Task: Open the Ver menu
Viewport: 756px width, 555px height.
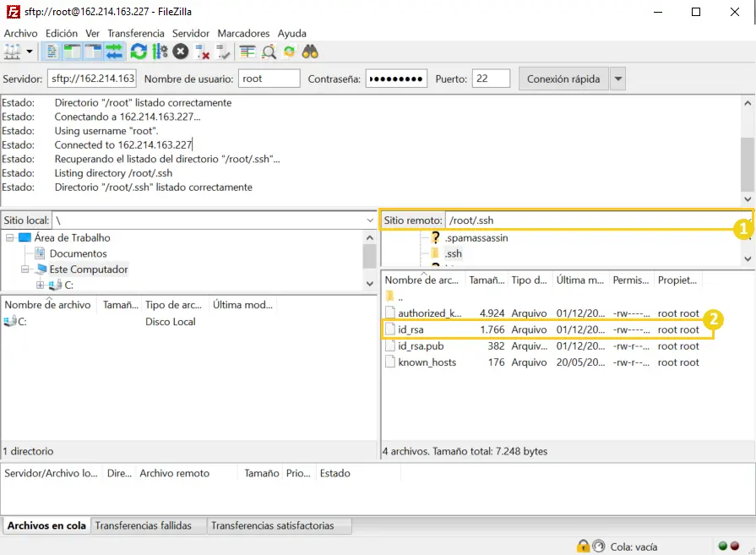Action: point(92,33)
